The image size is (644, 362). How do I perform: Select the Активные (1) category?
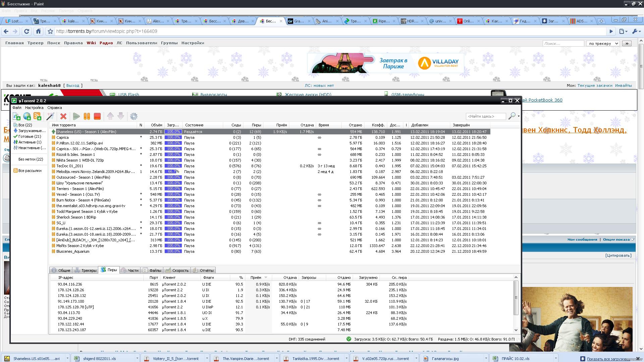27,142
